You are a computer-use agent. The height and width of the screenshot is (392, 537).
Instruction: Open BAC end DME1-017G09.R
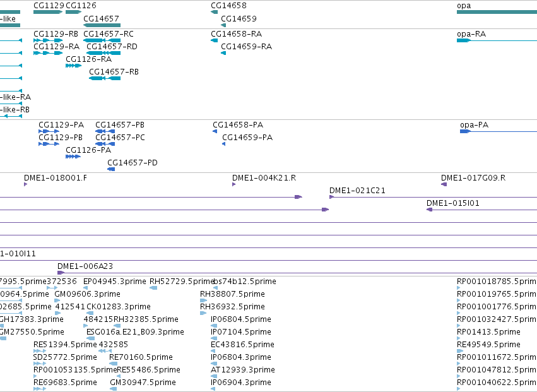coord(473,178)
